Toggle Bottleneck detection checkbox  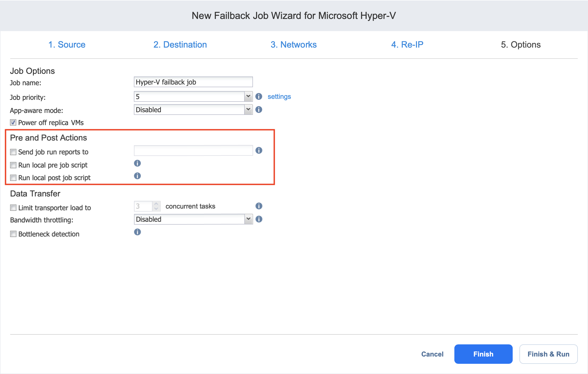click(13, 234)
